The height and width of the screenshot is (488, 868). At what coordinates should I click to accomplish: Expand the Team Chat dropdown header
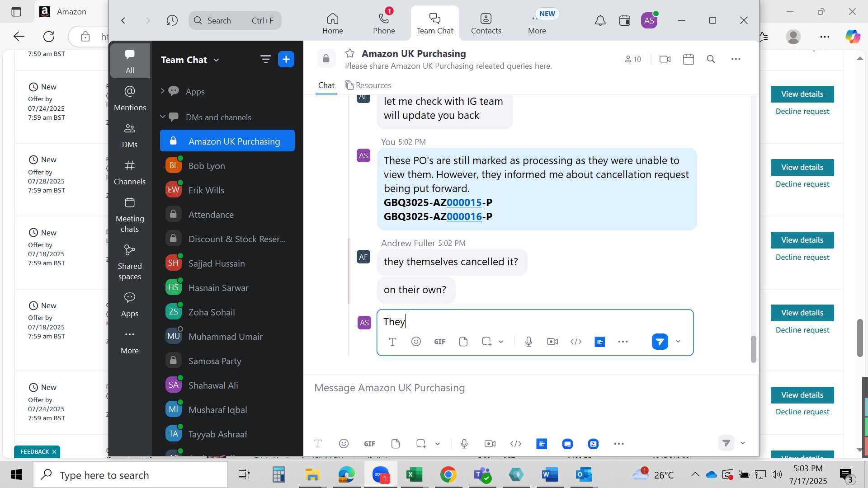tap(190, 60)
